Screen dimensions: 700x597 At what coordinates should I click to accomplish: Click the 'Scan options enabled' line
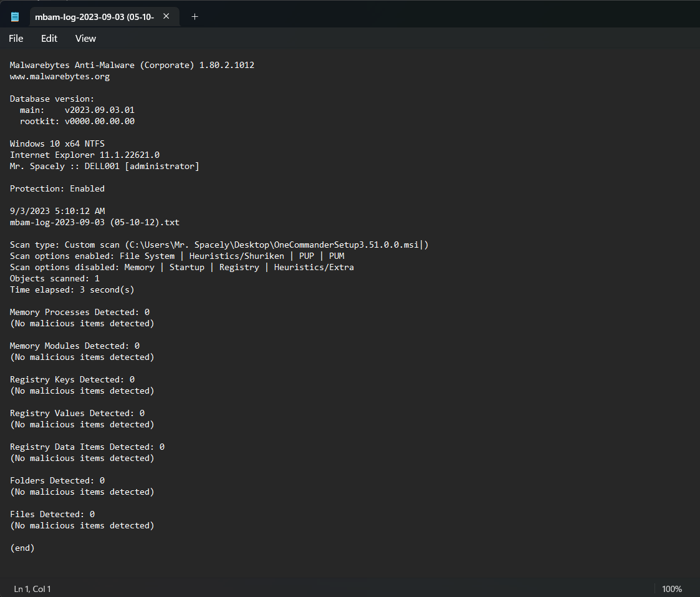[177, 256]
